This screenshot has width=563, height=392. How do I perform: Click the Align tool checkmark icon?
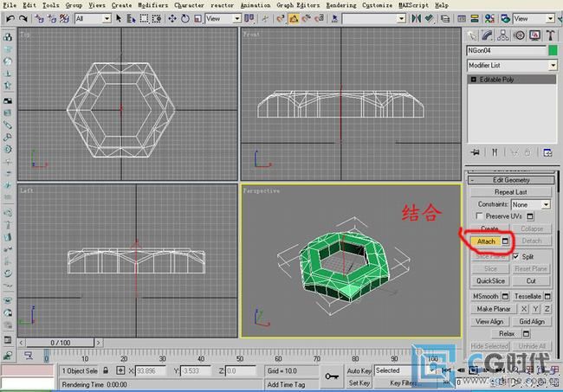coord(429,18)
